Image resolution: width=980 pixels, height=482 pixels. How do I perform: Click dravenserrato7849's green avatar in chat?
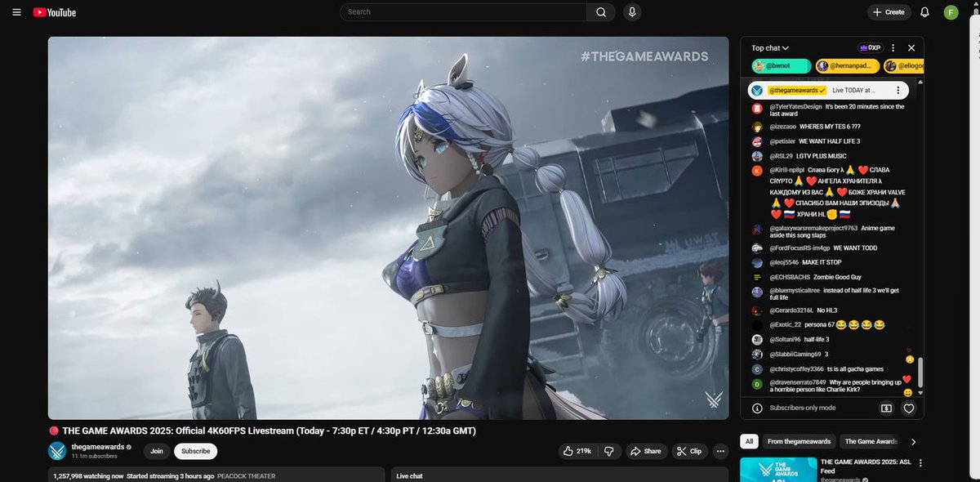[x=757, y=383]
